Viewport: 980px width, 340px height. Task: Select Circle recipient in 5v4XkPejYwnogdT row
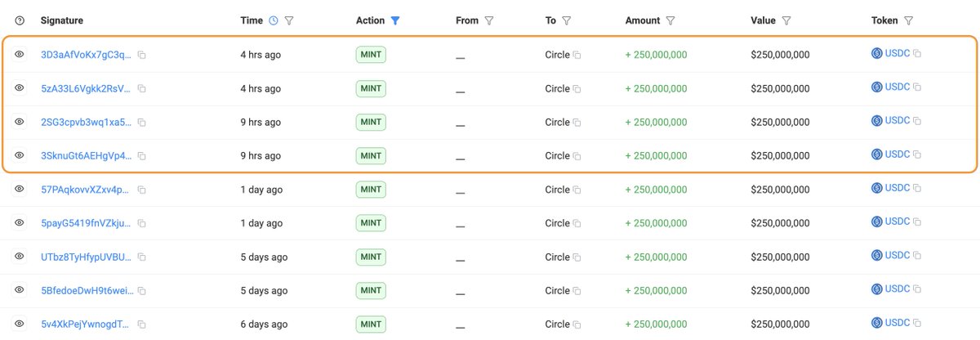[x=557, y=324]
